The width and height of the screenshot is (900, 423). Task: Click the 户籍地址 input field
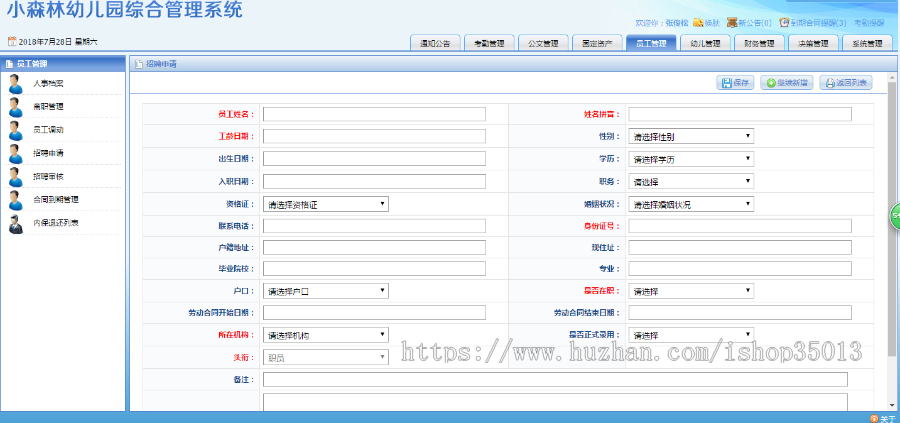point(374,247)
